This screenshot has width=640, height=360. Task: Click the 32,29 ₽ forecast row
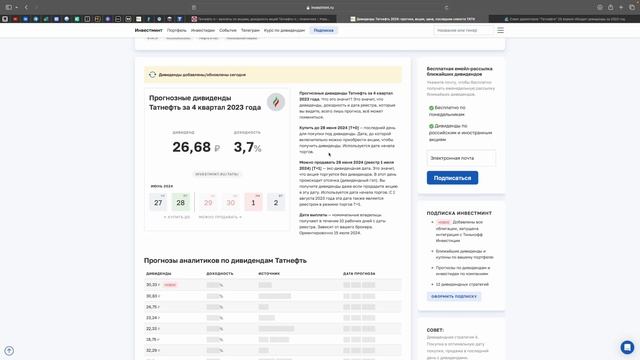(x=273, y=350)
